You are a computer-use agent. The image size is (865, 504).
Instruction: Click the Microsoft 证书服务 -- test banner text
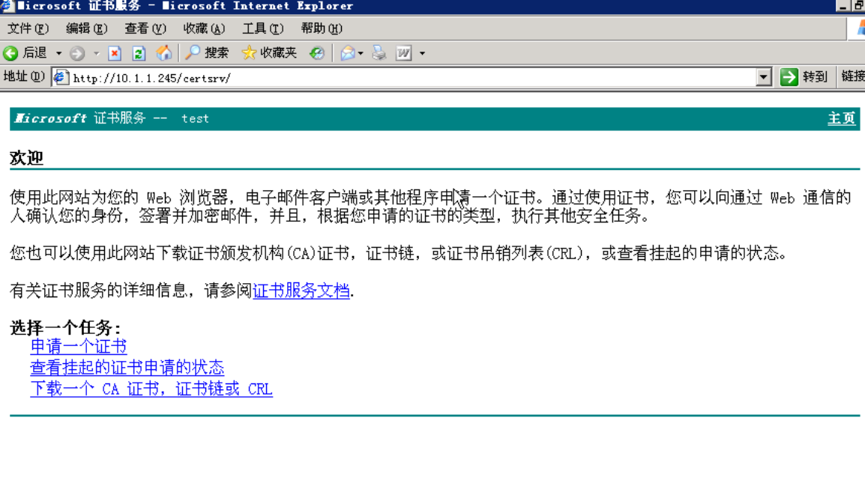[x=112, y=118]
